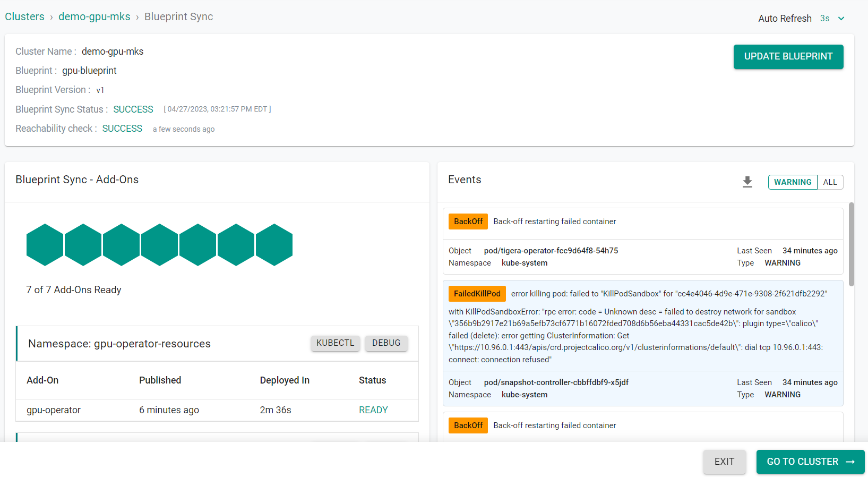Click GO TO CLUSTER button
The height and width of the screenshot is (477, 868).
(x=810, y=462)
